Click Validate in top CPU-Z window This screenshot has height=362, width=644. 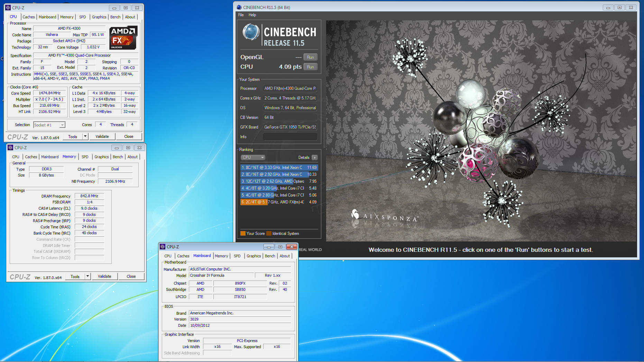pyautogui.click(x=102, y=136)
